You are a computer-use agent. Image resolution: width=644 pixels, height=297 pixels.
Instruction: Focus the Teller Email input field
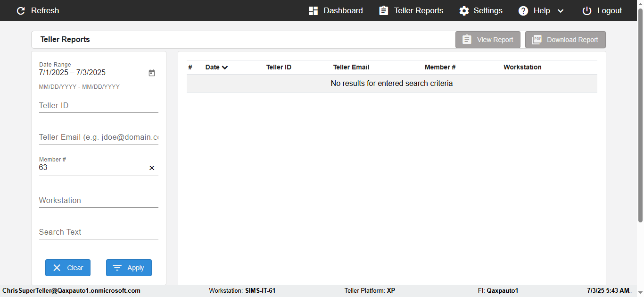point(99,137)
